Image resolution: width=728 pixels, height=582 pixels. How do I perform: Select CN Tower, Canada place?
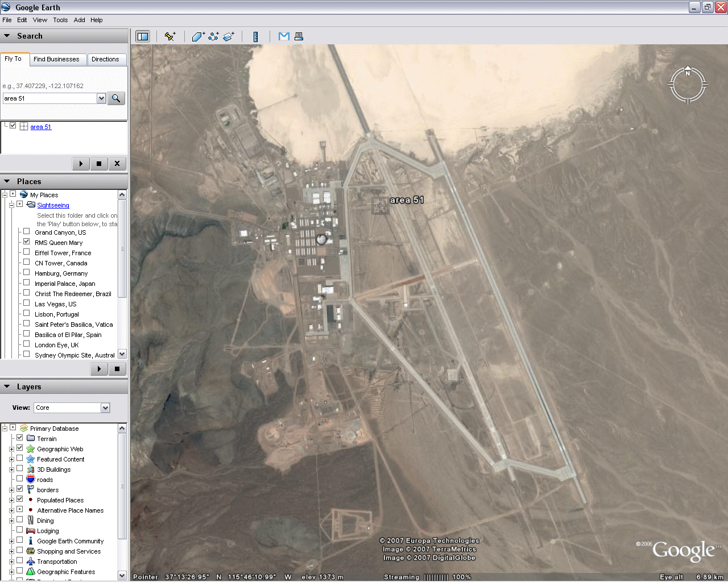tap(61, 263)
